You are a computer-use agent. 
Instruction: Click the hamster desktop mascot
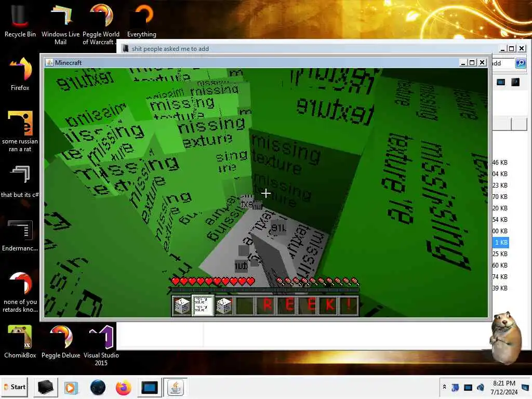[506, 337]
